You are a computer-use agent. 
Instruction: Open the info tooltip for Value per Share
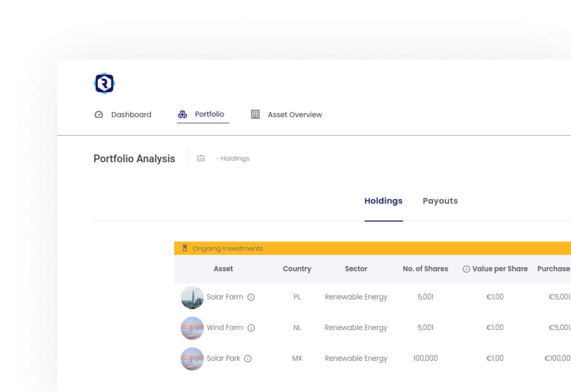tap(465, 269)
